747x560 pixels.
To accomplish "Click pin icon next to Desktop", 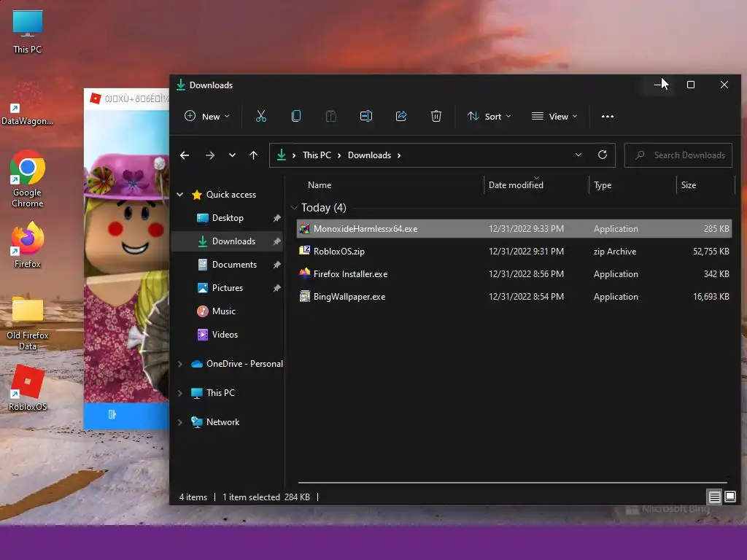I will pos(276,218).
